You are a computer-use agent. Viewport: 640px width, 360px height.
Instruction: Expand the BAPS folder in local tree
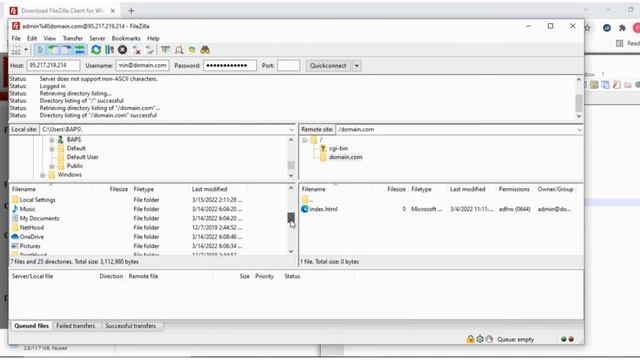click(x=51, y=140)
